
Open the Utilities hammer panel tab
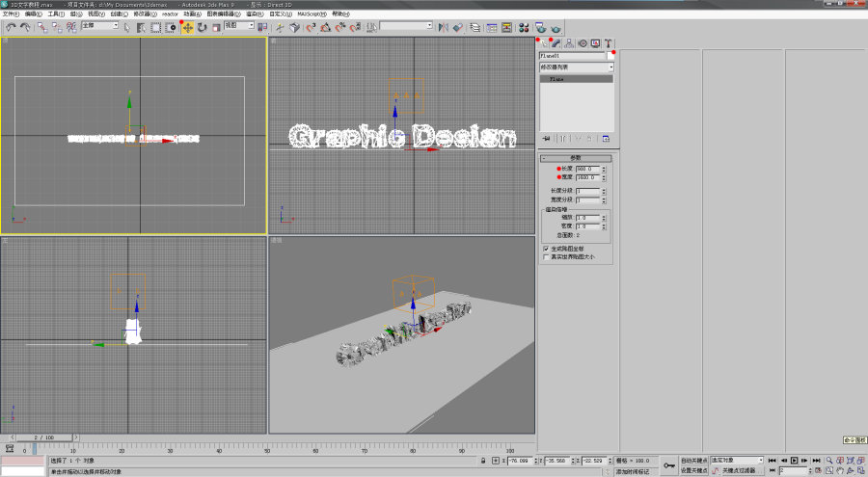(609, 43)
